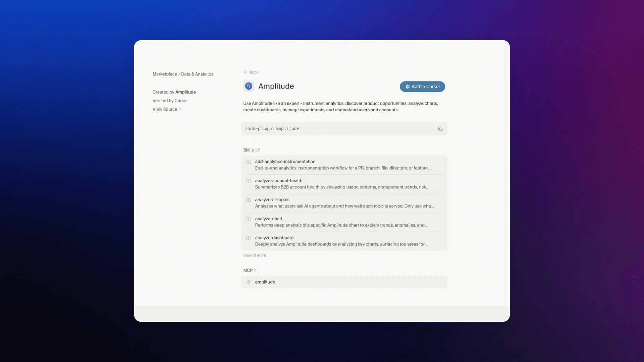Viewport: 644px width, 362px height.
Task: Open the analyze-dashboard skill
Action: (x=344, y=241)
